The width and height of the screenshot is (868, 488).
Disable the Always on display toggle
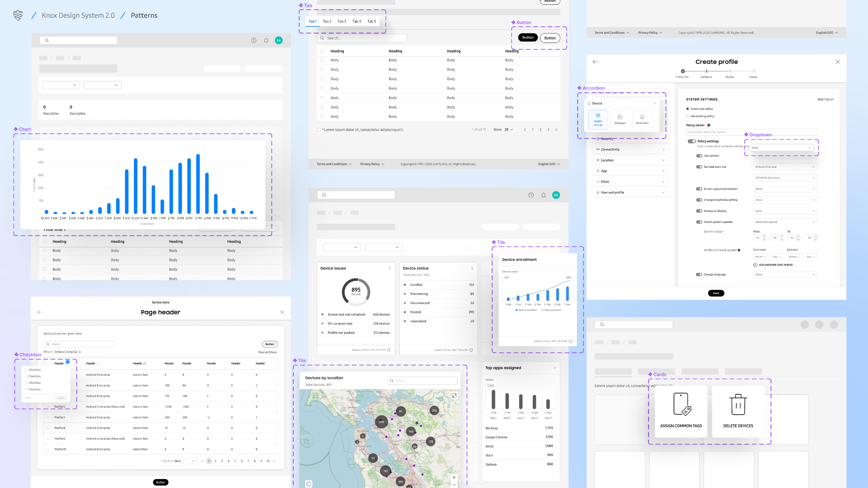(x=699, y=211)
